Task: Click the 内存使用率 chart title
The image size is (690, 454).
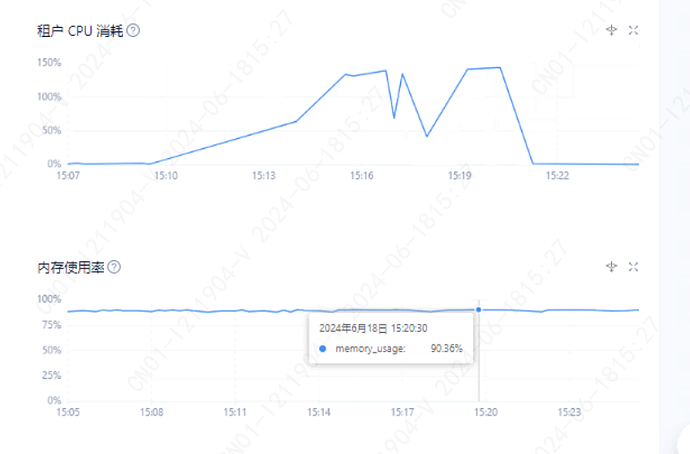Action: [71, 267]
